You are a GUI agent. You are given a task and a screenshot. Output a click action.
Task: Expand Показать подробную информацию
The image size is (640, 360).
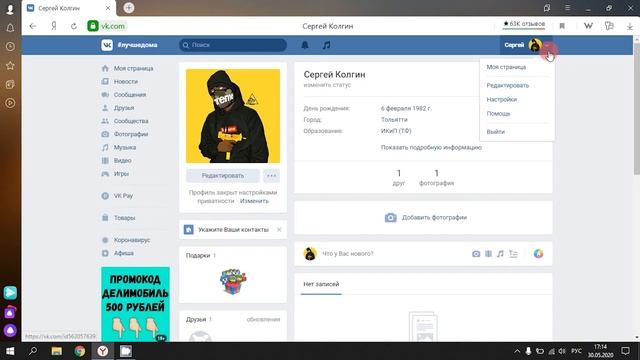pyautogui.click(x=431, y=147)
